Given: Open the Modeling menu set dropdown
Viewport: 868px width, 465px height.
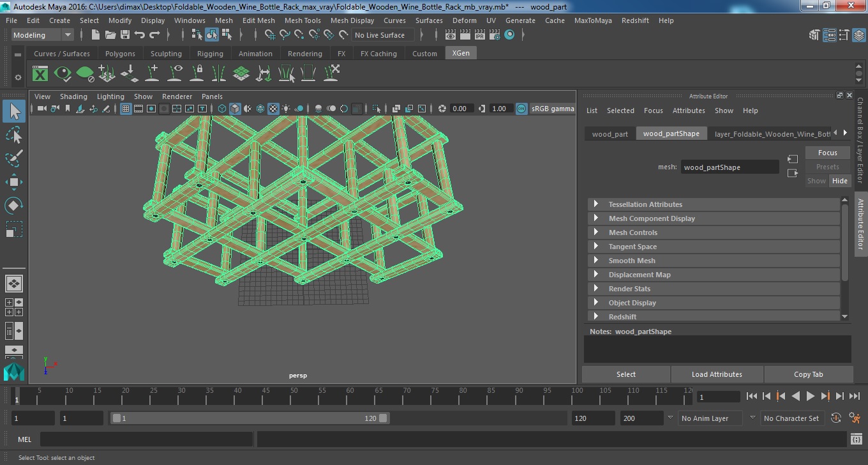Looking at the screenshot, I should (42, 35).
